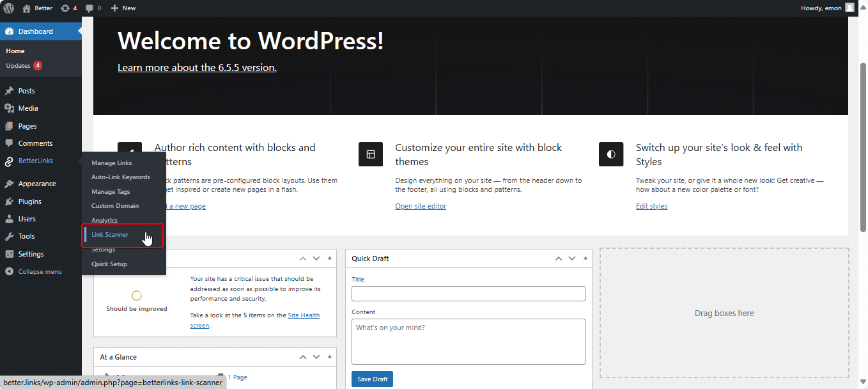The width and height of the screenshot is (868, 389).
Task: Open the Appearance paintbrush icon
Action: (x=10, y=184)
